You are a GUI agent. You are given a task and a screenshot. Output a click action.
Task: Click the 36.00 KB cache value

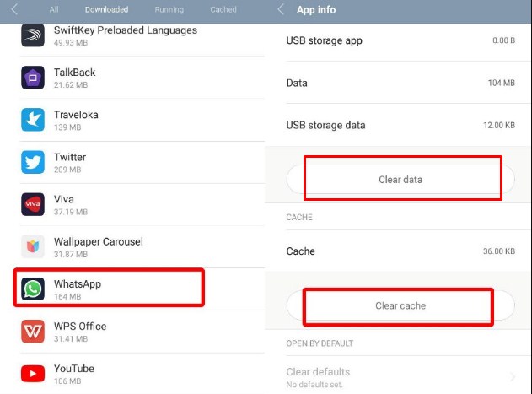pyautogui.click(x=499, y=251)
